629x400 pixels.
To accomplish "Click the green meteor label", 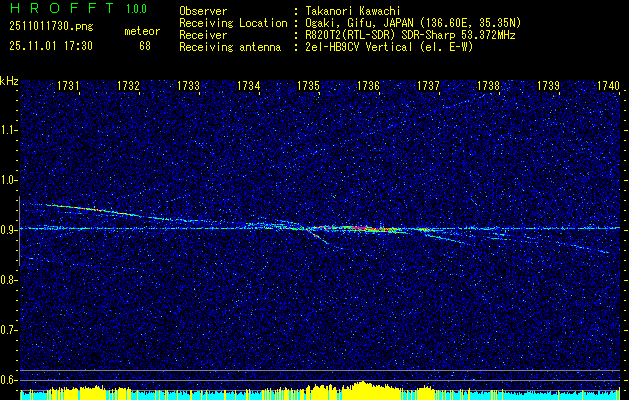I will click(x=142, y=31).
